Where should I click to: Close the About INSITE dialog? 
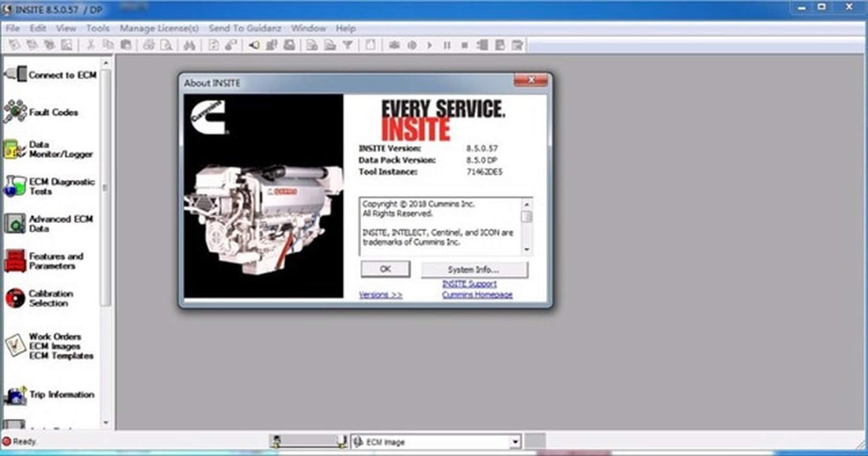pos(531,80)
